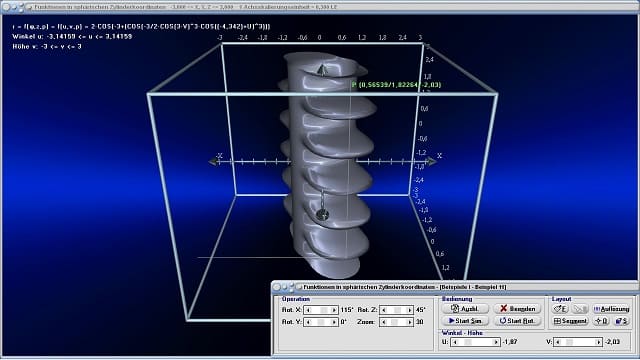Click the D layout button
The width and height of the screenshot is (640, 360).
point(602,321)
